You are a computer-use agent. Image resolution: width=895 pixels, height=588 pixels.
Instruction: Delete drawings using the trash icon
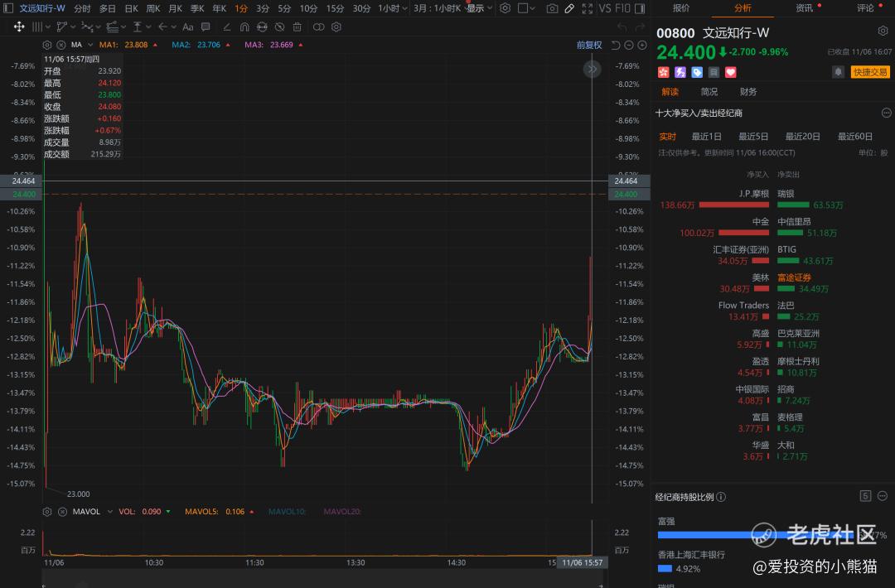(297, 27)
